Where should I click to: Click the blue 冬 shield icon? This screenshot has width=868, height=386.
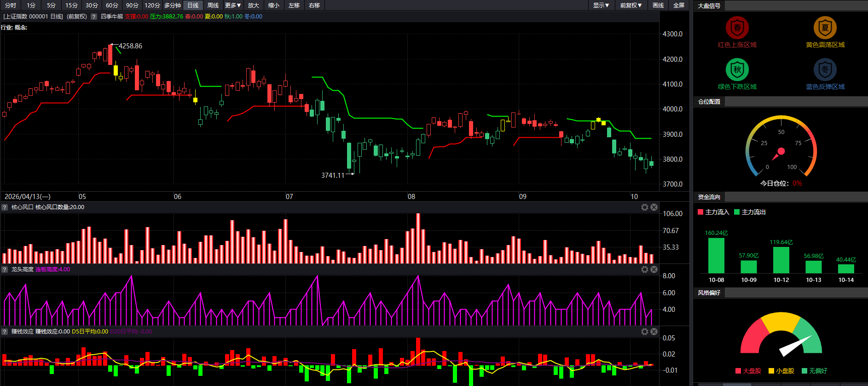point(825,70)
